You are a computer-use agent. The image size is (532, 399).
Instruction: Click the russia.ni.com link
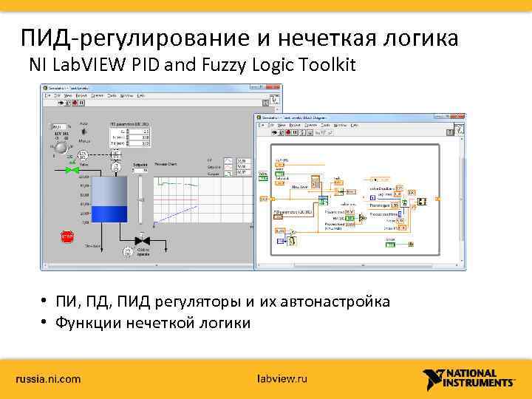tap(48, 379)
